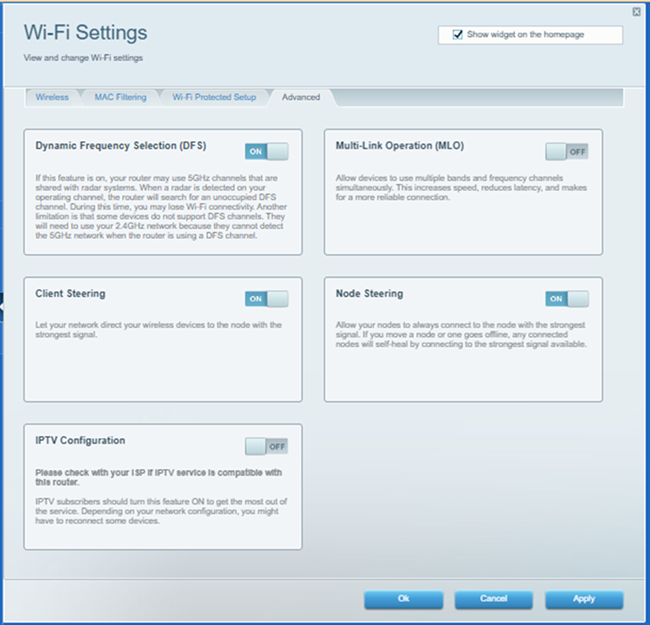Go to Wi-Fi Protected Setup tab
The height and width of the screenshot is (625, 650).
click(x=214, y=97)
